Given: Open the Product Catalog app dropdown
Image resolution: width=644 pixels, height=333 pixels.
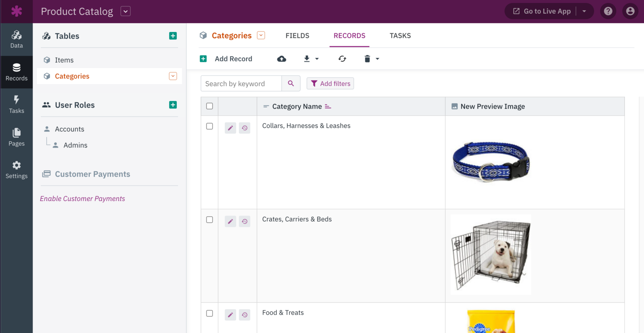Looking at the screenshot, I should 125,12.
